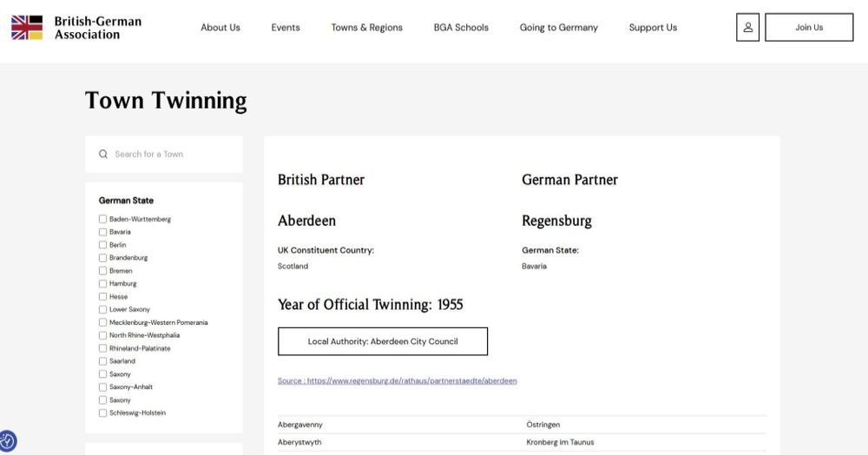Click the Bavaria value under German State
This screenshot has width=868, height=455.
pos(534,267)
